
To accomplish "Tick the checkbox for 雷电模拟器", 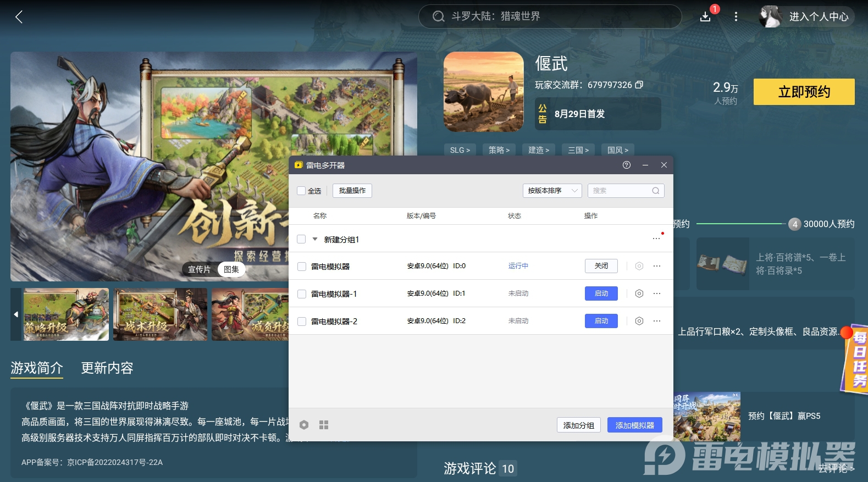I will click(x=302, y=267).
